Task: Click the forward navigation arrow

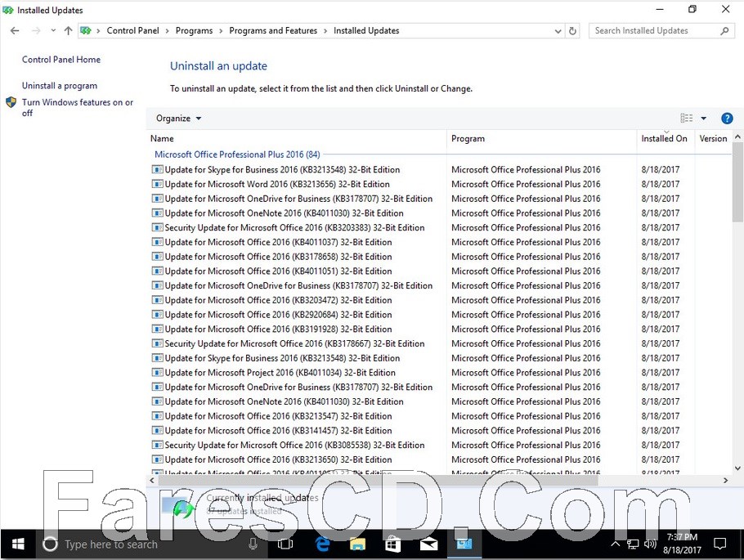Action: click(36, 31)
